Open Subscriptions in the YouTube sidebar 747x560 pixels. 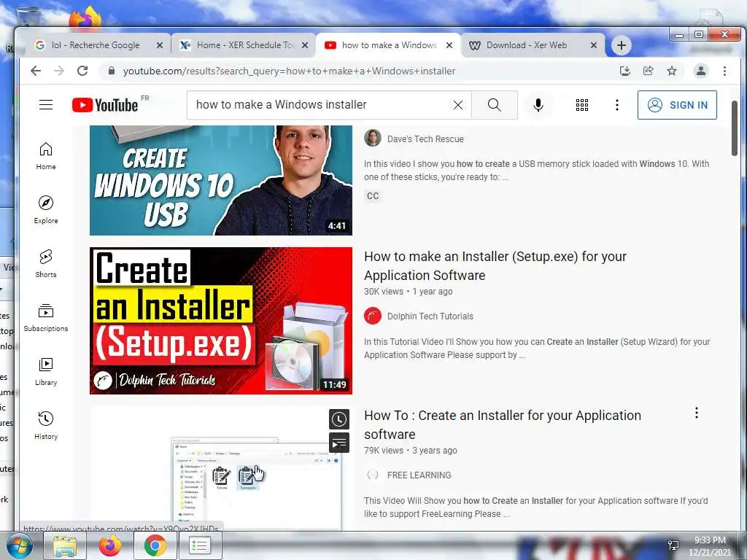46,318
